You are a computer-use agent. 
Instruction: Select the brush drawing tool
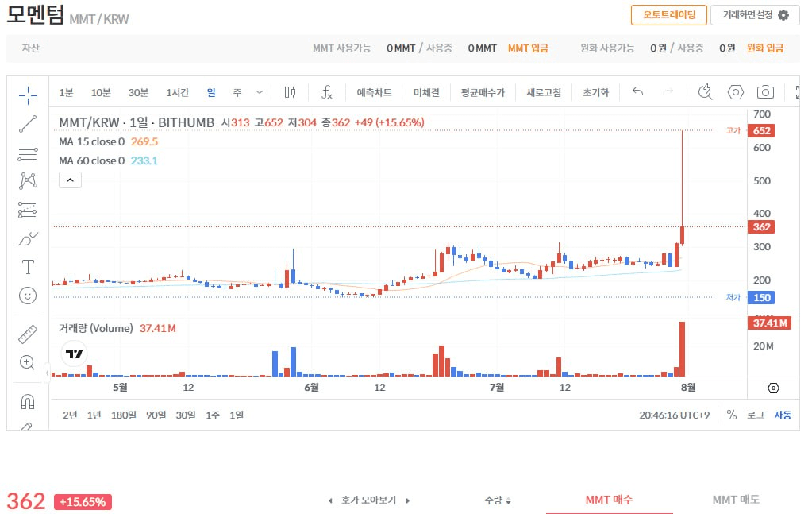click(x=28, y=239)
